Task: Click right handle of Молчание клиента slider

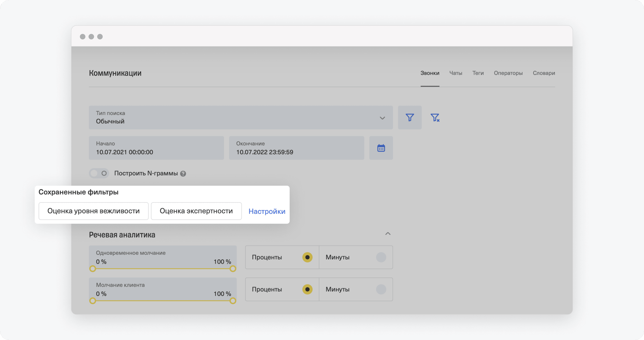Action: point(233,301)
